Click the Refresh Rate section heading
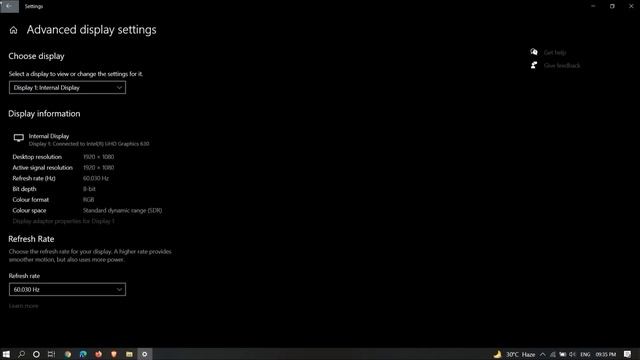The height and width of the screenshot is (360, 640). [31, 239]
